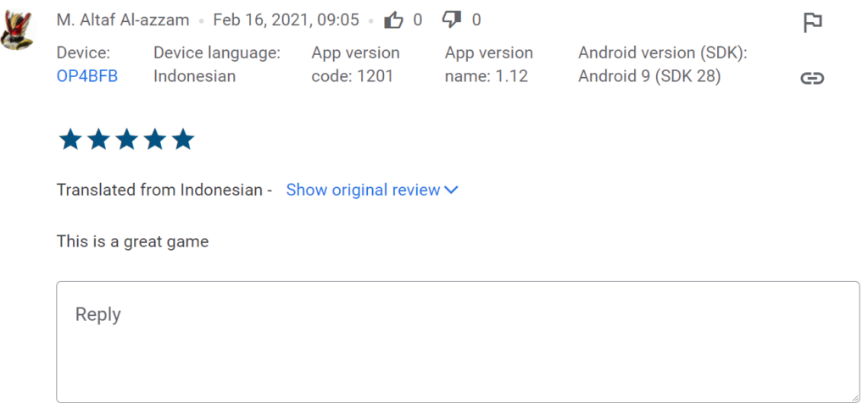Click the reviewer name M. Altaf Al-azzam
Image resolution: width=868 pixels, height=409 pixels.
coord(123,19)
